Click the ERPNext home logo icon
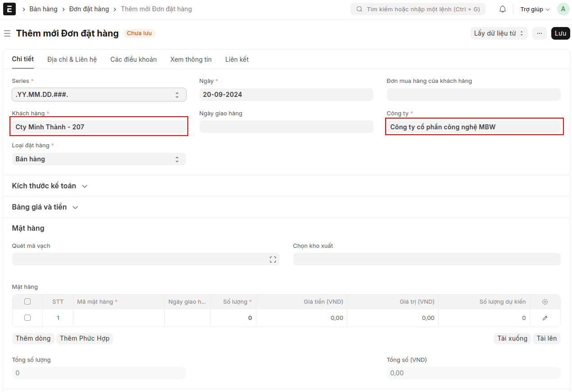 click(9, 9)
